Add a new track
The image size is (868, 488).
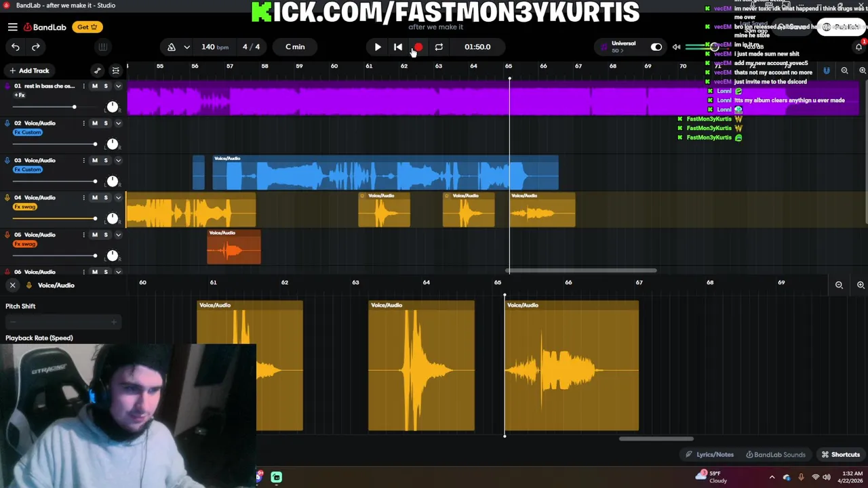[29, 70]
